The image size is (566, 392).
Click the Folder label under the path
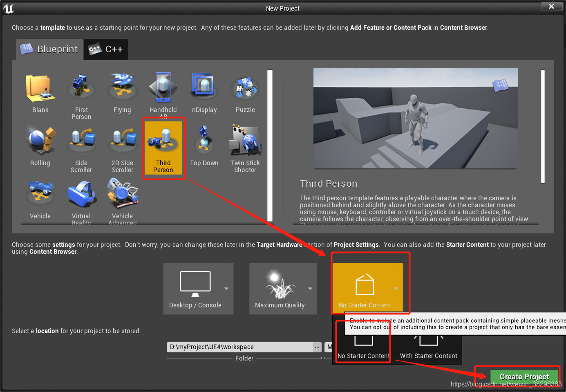pos(244,358)
